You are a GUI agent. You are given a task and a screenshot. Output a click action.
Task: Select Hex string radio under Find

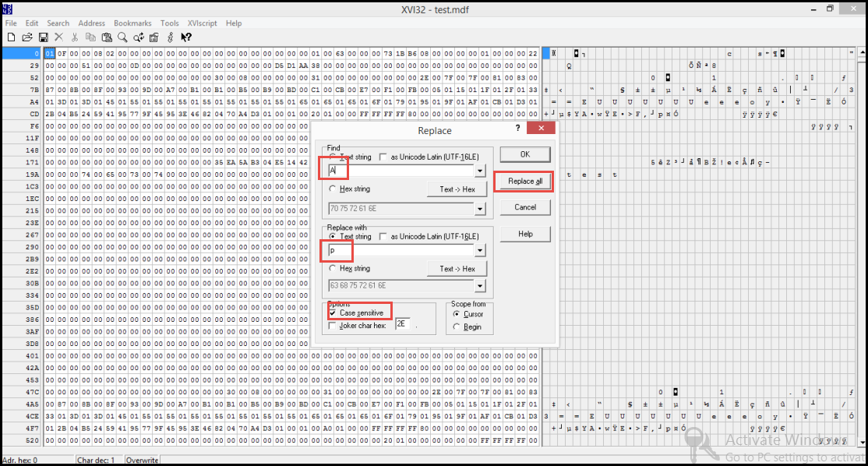(333, 189)
